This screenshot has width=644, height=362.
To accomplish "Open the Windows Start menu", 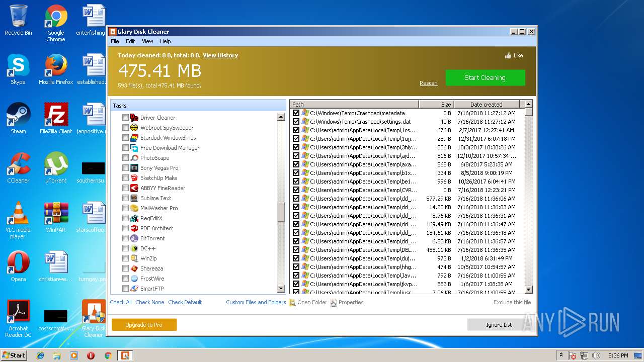I will (14, 355).
